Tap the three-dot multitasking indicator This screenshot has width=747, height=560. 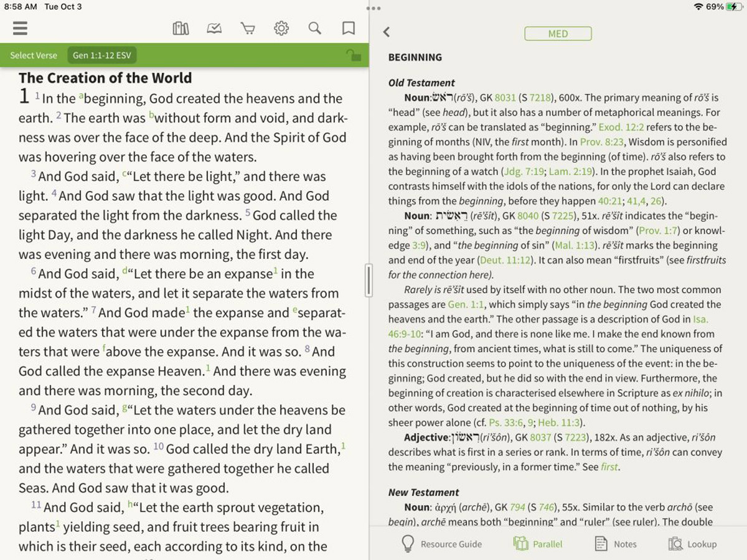374,8
